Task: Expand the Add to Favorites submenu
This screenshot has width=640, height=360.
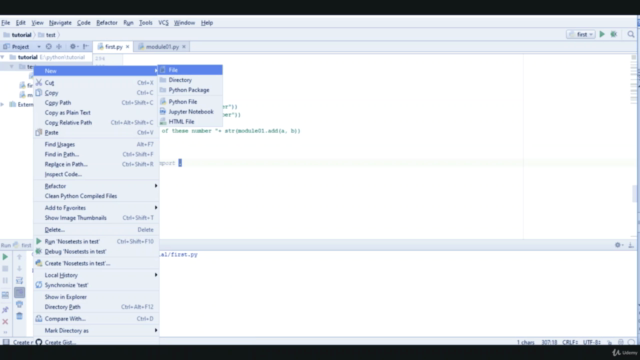Action: point(96,208)
